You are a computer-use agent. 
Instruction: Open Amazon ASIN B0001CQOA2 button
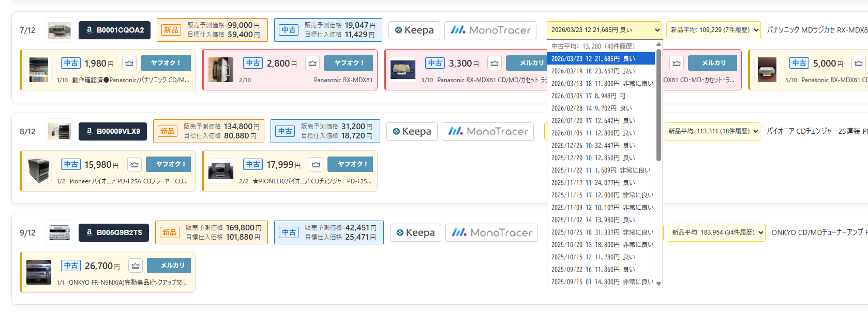pos(114,30)
